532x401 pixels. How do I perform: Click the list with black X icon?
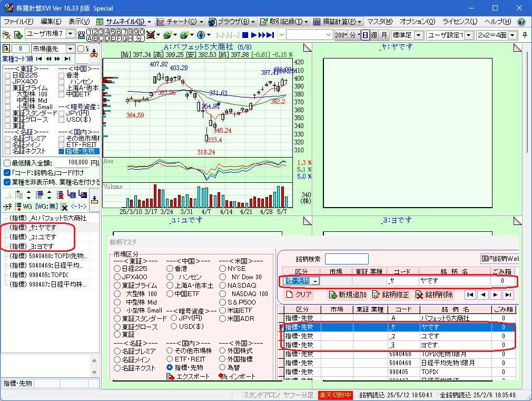(64, 207)
